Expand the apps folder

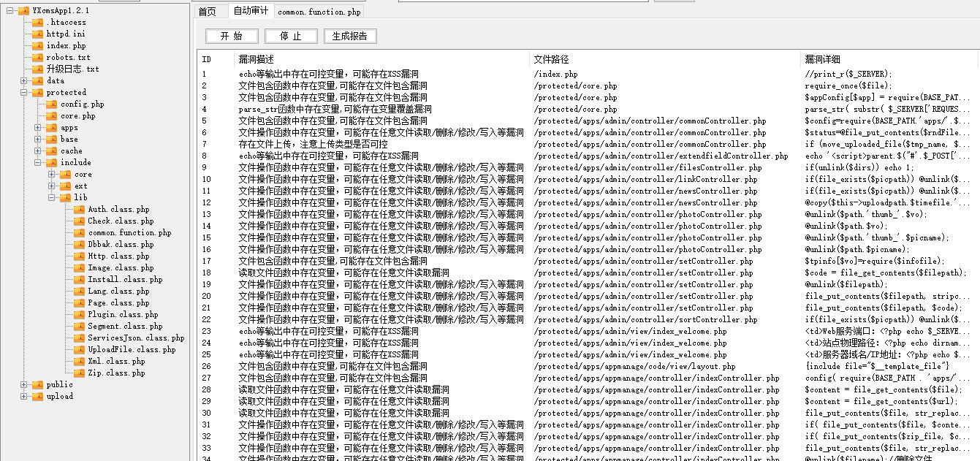(x=38, y=128)
